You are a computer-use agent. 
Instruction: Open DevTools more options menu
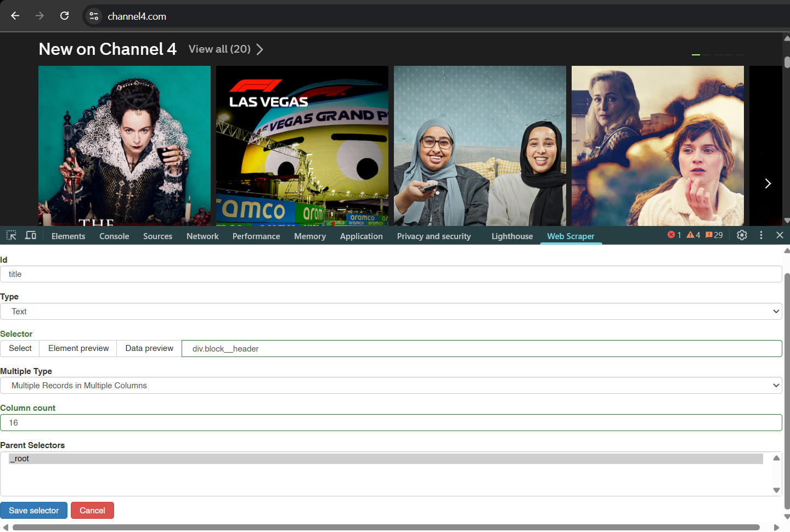(761, 235)
